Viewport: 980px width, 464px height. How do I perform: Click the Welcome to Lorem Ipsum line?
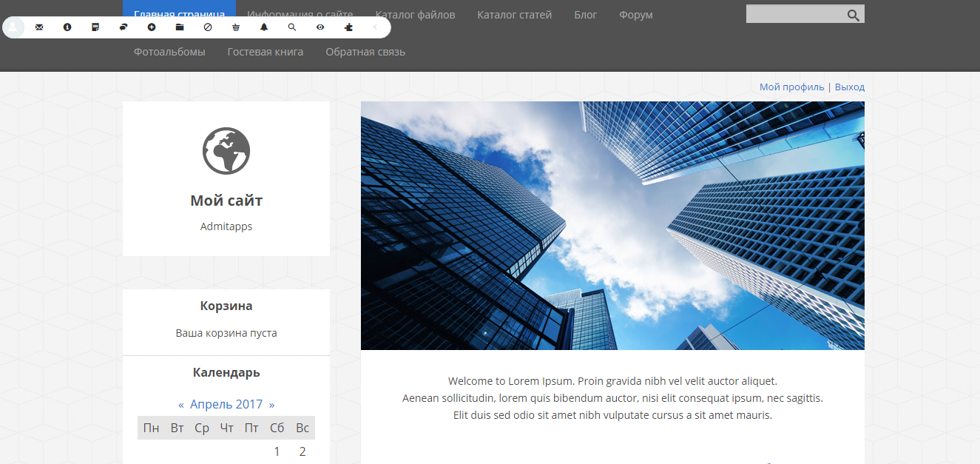612,381
